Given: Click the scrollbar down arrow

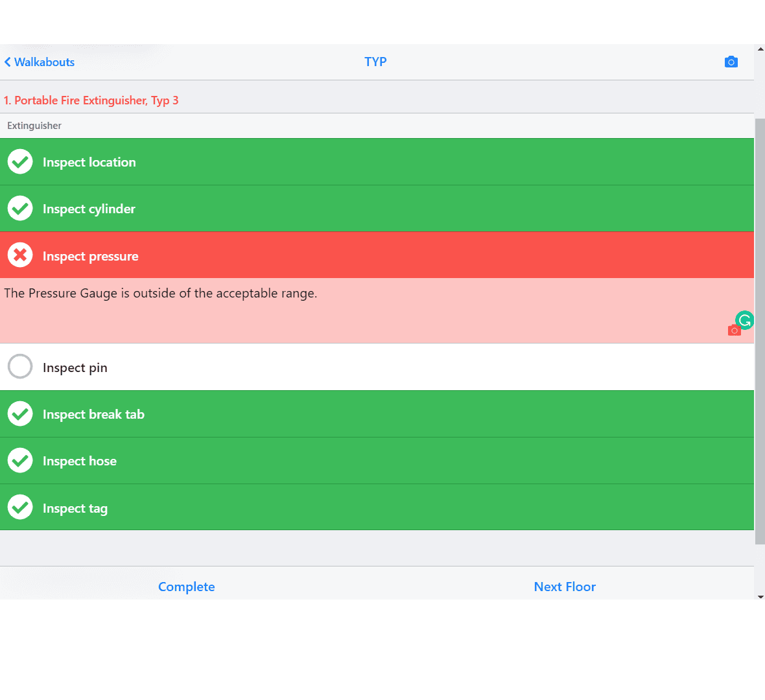Looking at the screenshot, I should (x=760, y=596).
